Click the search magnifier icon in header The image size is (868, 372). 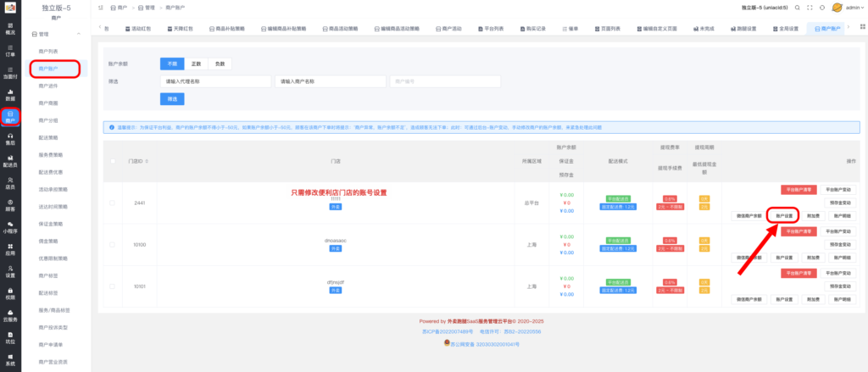point(797,8)
